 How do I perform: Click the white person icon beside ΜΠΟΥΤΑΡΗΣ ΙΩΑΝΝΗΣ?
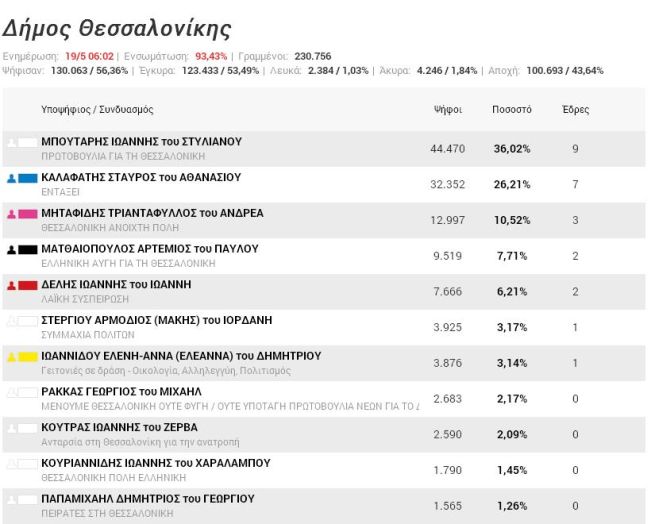tap(12, 143)
